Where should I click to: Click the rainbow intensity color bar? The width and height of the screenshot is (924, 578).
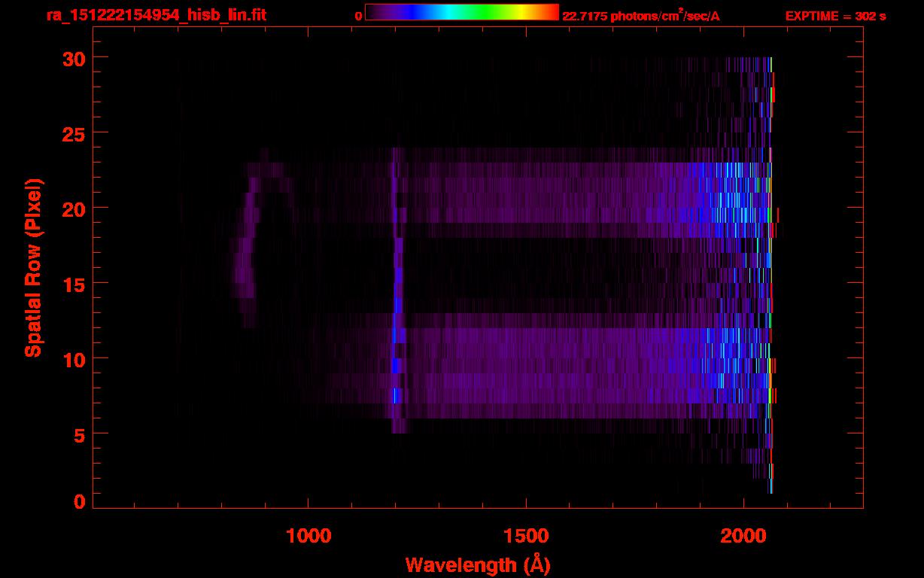point(462,12)
